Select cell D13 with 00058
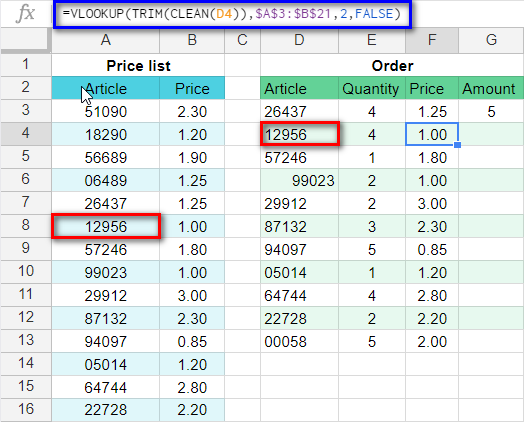Viewport: 524px width, 422px height. pyautogui.click(x=299, y=341)
